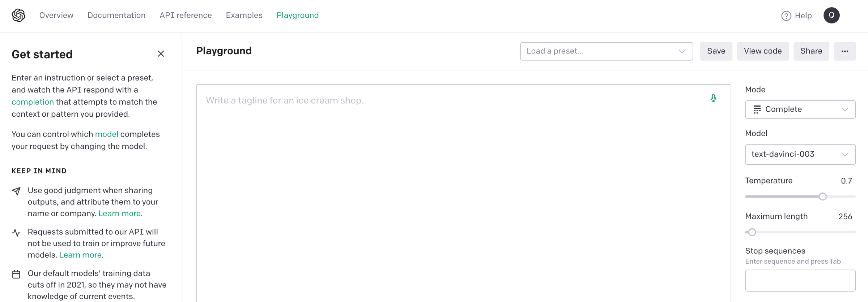
Task: Click the Stop sequences input field
Action: (x=800, y=280)
